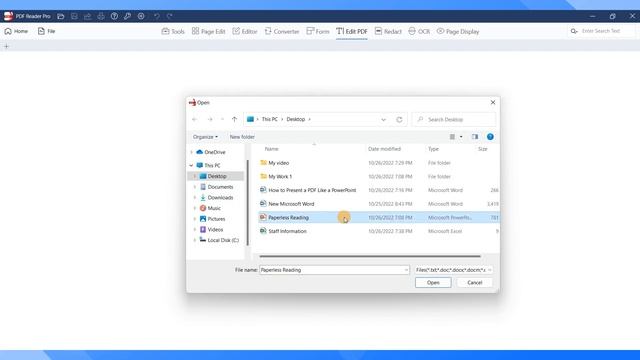Image resolution: width=640 pixels, height=360 pixels.
Task: Switch to the Redact tab
Action: pyautogui.click(x=388, y=31)
